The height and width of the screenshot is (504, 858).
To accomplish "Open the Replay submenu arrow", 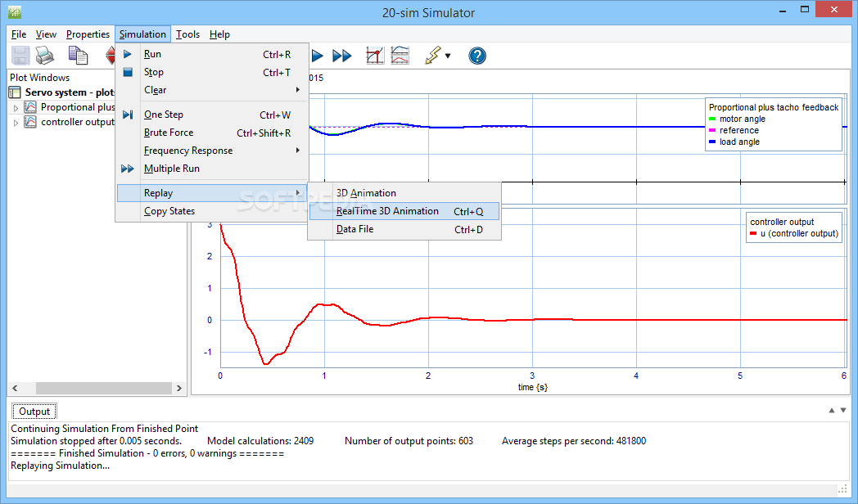I will (298, 192).
